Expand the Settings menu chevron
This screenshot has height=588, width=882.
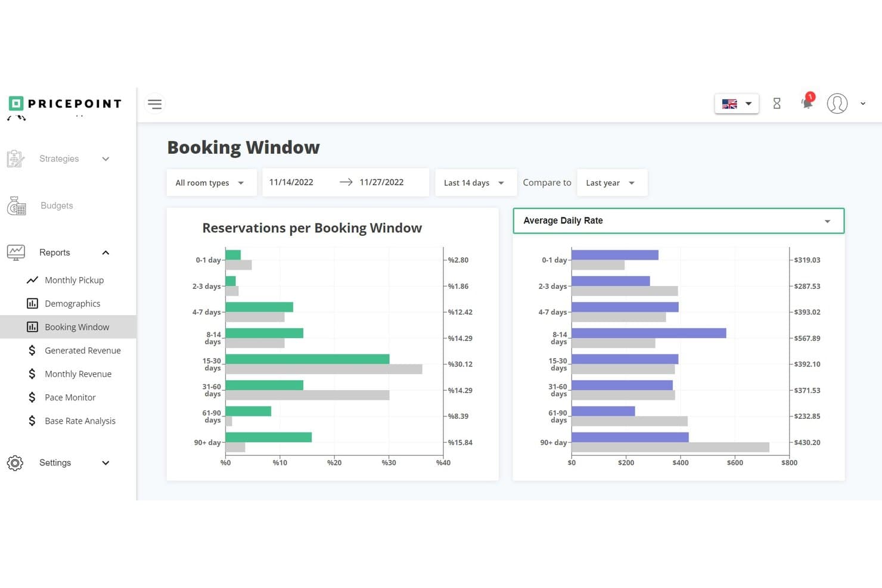(x=105, y=463)
